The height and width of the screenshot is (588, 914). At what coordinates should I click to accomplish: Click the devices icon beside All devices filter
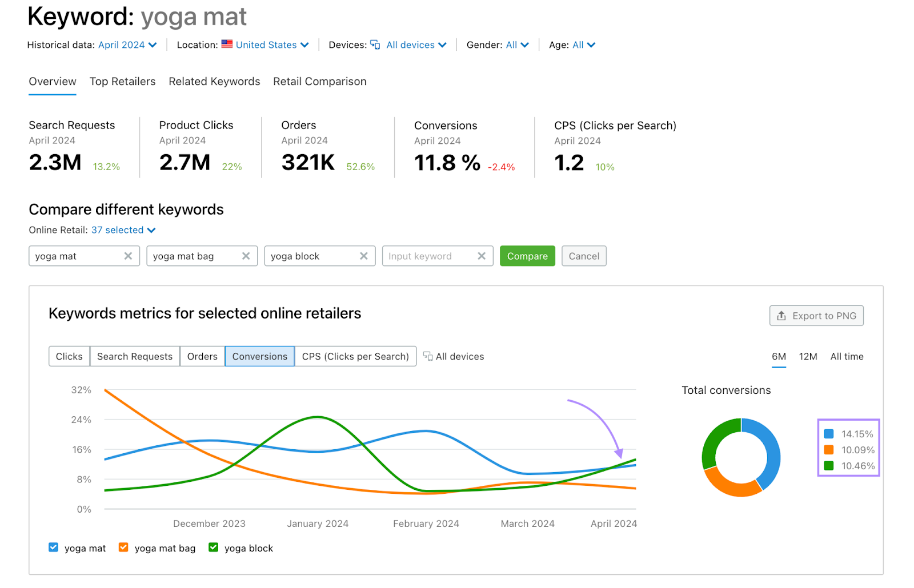(x=375, y=45)
